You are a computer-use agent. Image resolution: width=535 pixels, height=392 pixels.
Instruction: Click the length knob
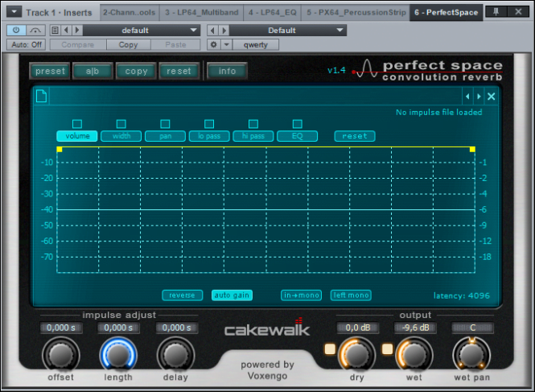[x=118, y=355]
